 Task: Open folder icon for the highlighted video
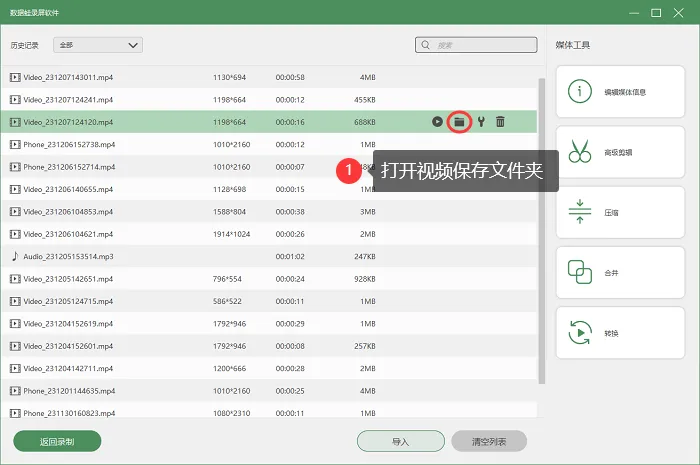459,121
